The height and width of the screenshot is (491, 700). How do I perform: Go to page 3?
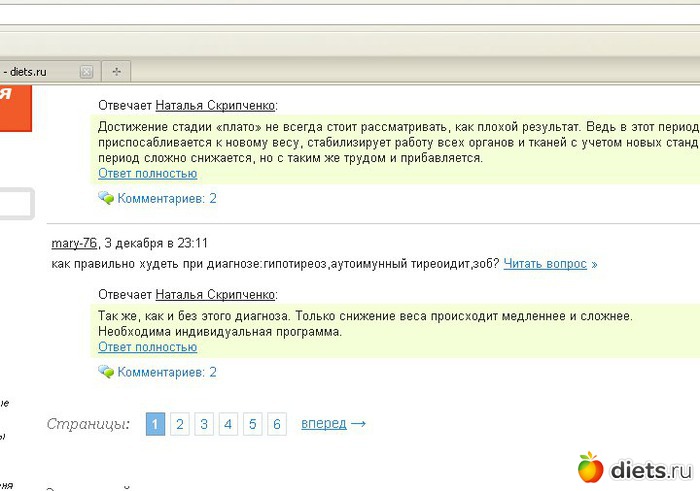tap(203, 424)
